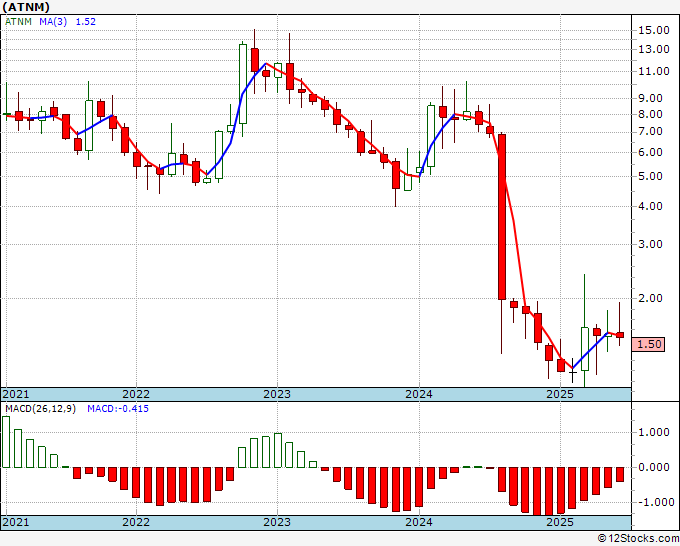Click 2021 on the price chart time axis

16,394
